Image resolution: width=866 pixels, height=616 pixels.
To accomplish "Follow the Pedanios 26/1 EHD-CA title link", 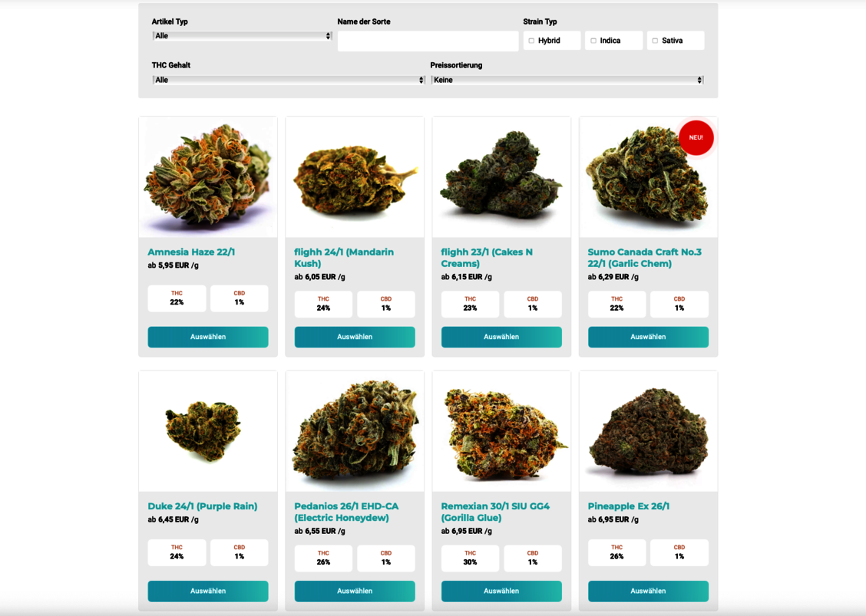I will (x=346, y=512).
